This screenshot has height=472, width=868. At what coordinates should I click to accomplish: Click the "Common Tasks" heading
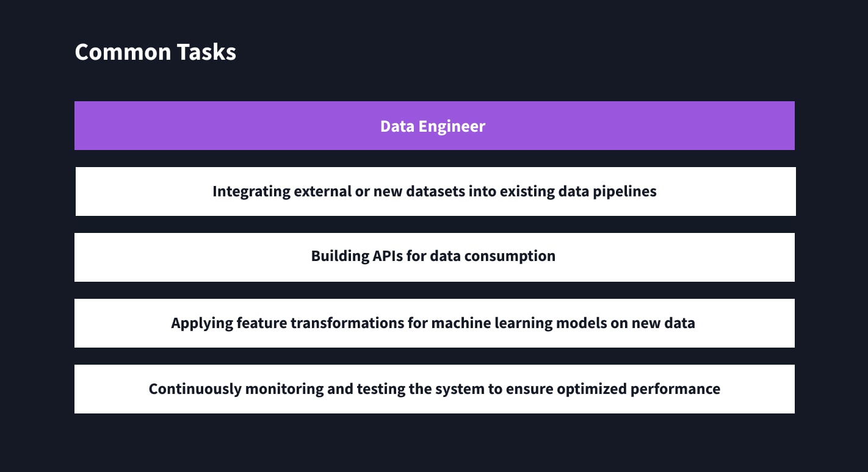point(155,52)
